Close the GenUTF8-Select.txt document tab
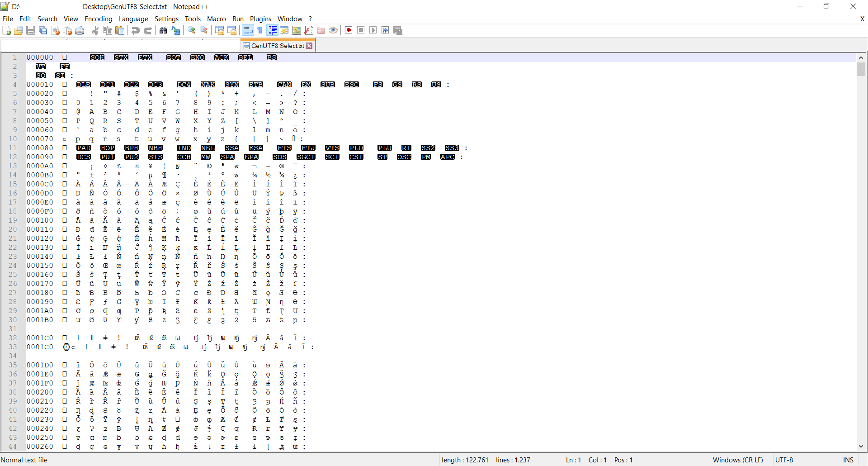868x466 pixels. (310, 45)
